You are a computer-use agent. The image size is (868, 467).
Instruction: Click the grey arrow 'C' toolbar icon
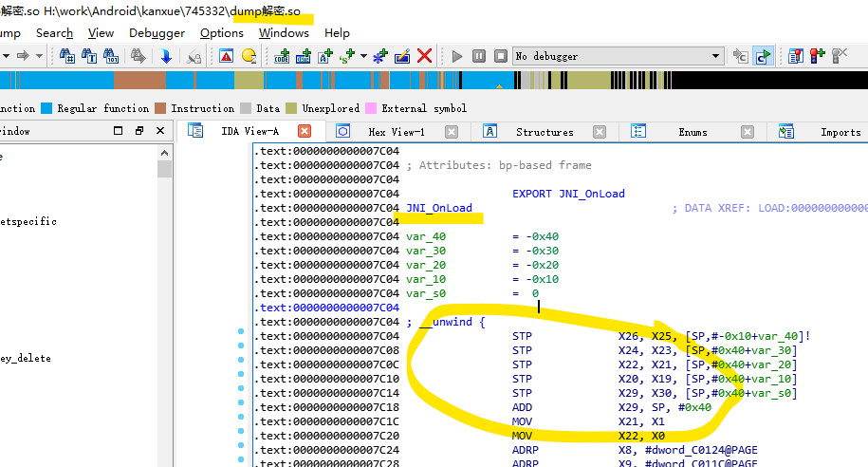click(740, 56)
